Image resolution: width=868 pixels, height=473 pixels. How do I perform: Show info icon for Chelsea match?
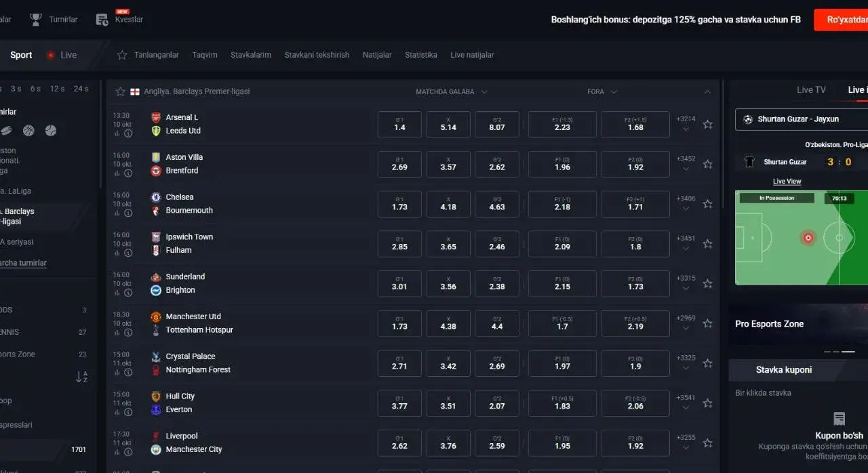(127, 213)
